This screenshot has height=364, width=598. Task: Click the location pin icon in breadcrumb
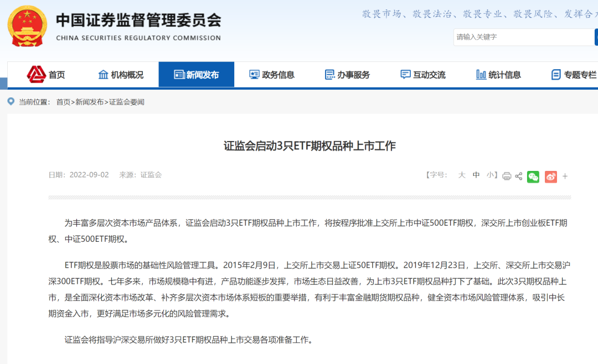click(11, 101)
